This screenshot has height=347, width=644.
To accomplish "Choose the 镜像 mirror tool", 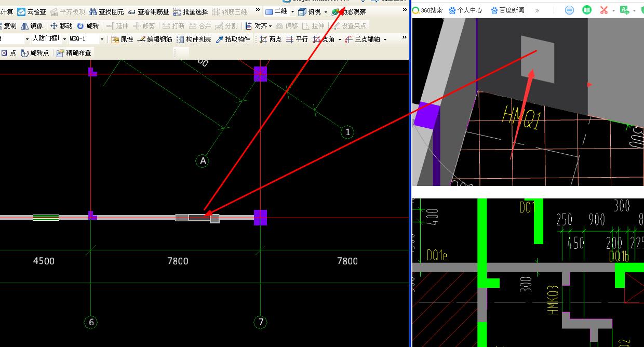I will [x=32, y=25].
